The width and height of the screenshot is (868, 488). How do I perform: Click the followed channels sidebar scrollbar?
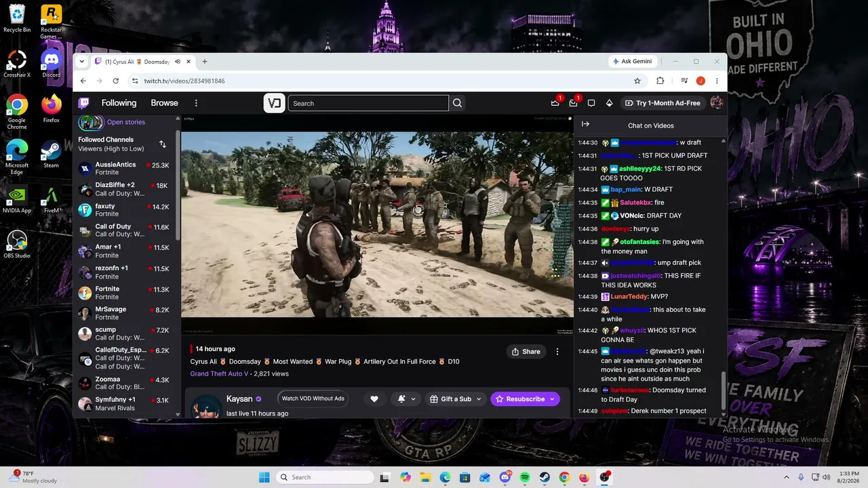pos(178,186)
